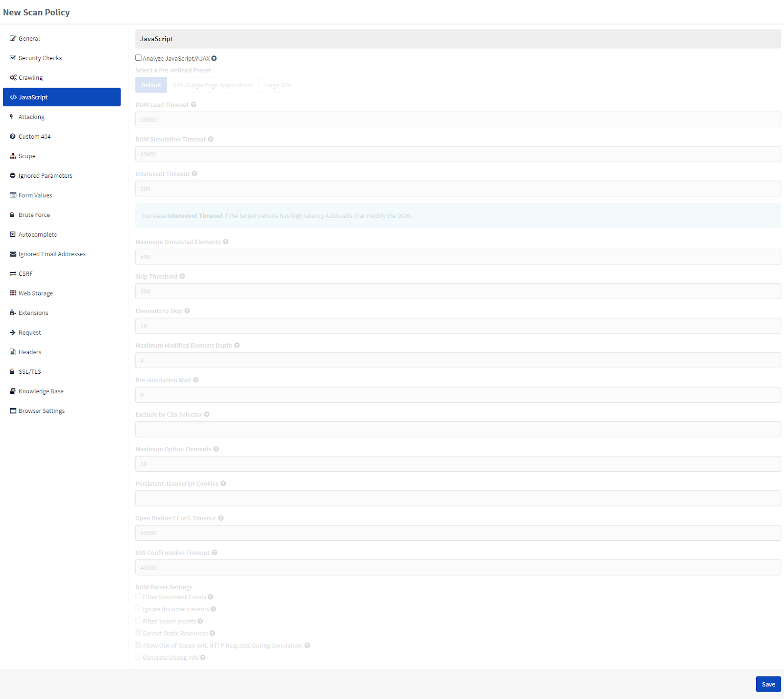Click the Custom 404 question icon

13,136
